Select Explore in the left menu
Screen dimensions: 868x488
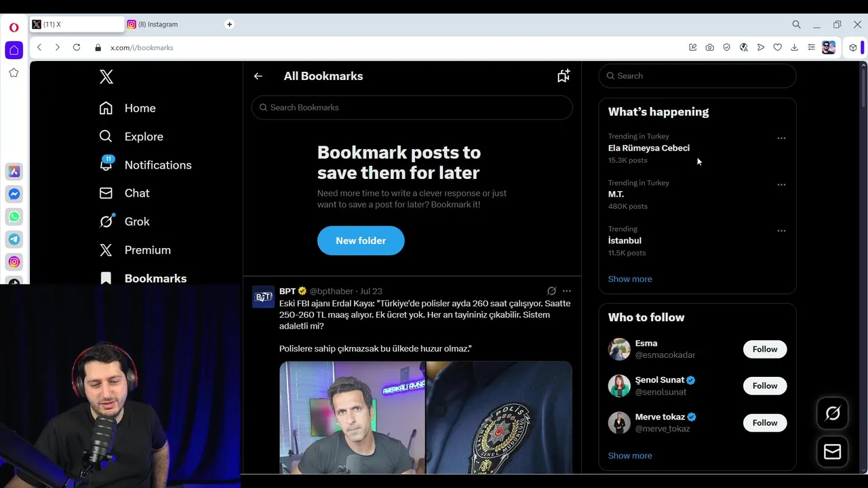[x=143, y=136]
